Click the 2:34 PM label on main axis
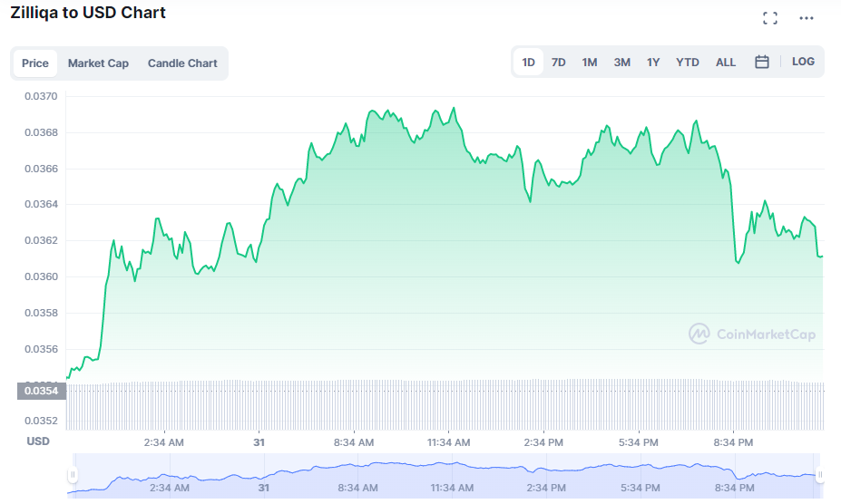 pos(543,443)
